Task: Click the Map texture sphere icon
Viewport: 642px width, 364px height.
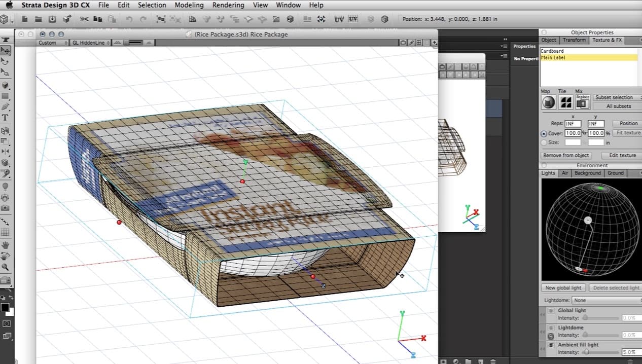Action: [x=548, y=102]
